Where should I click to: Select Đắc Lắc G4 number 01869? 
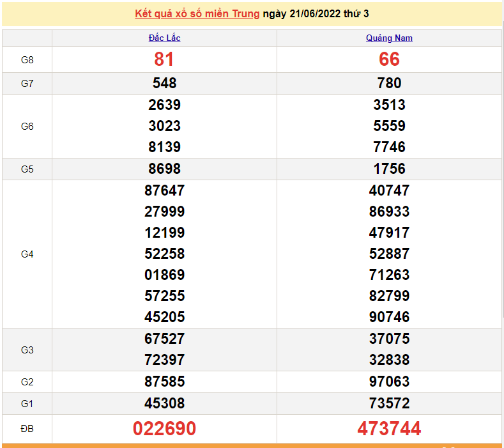pyautogui.click(x=164, y=275)
